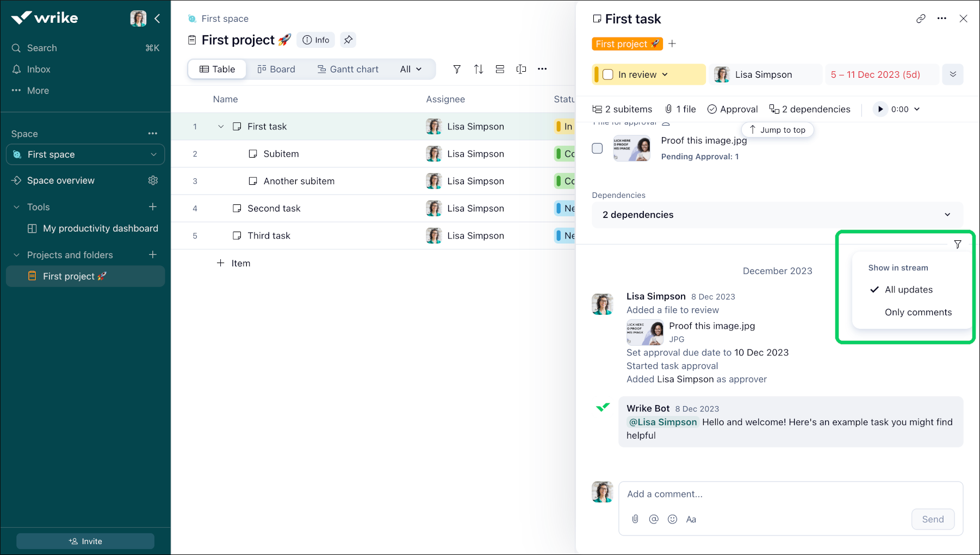The image size is (980, 555).
Task: Start the task timer
Action: tap(880, 109)
